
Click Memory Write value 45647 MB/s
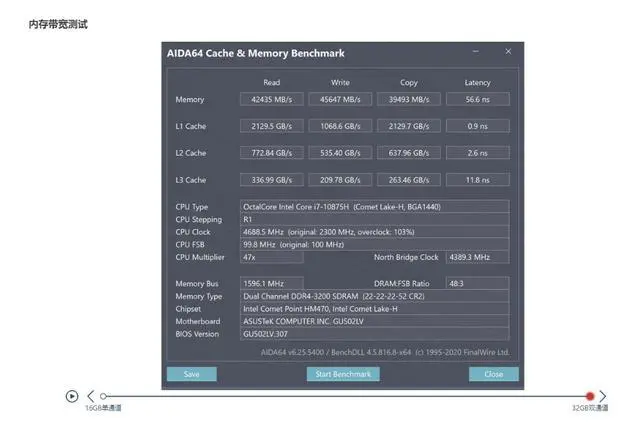click(x=340, y=99)
